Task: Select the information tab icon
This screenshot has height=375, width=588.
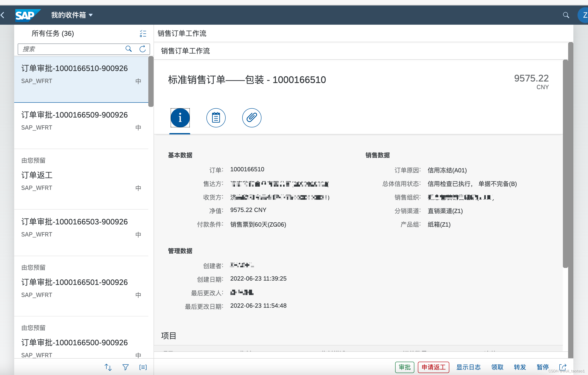Action: click(x=180, y=118)
